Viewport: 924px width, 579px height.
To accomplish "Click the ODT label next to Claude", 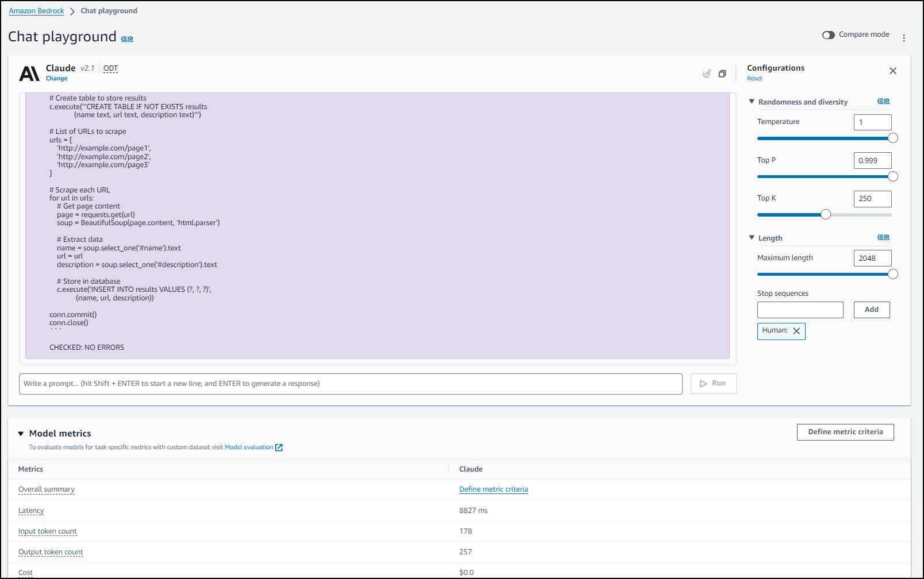I will [110, 68].
